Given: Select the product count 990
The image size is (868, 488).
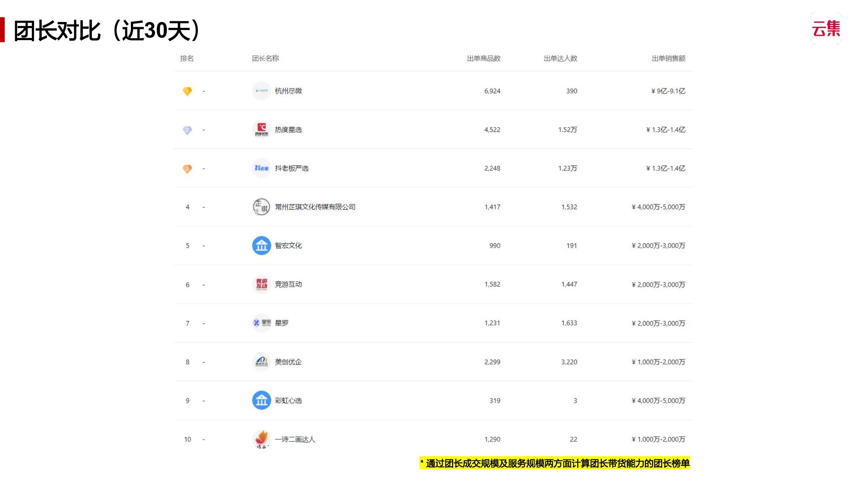Looking at the screenshot, I should coord(495,245).
